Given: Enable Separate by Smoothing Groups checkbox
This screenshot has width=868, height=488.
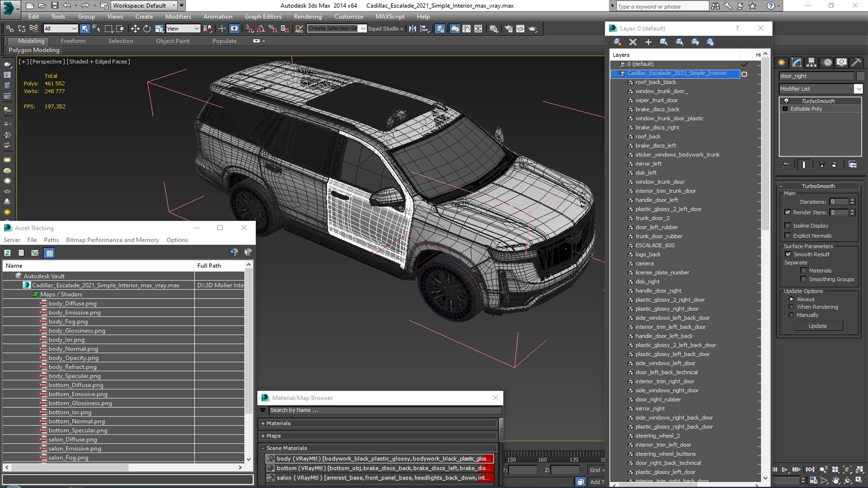Looking at the screenshot, I should click(x=803, y=279).
